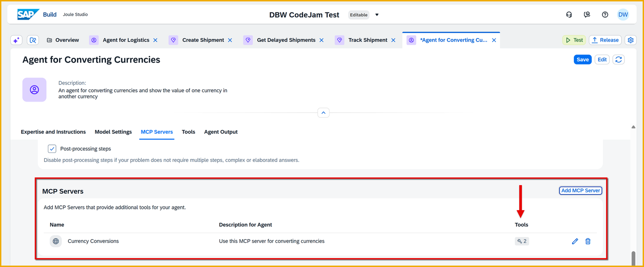Viewport: 644px width, 267px height.
Task: Select the Model Settings tab
Action: tap(113, 132)
